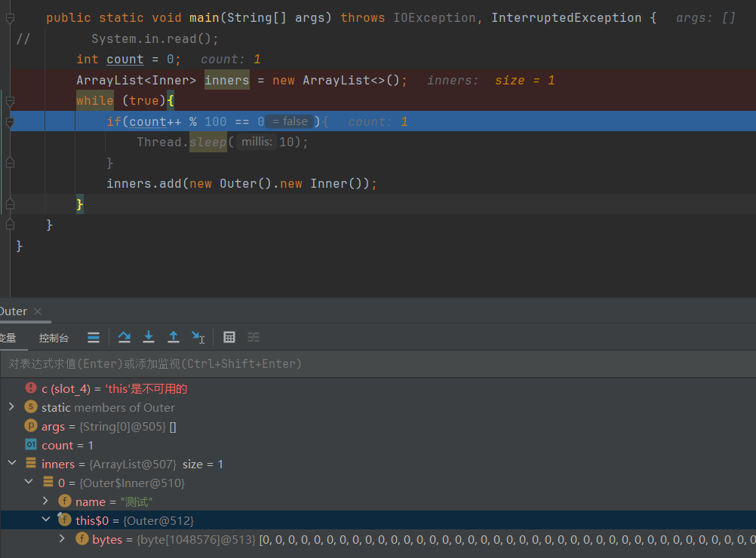Click the if-block closing fold marker
756x558 pixels.
click(x=10, y=163)
